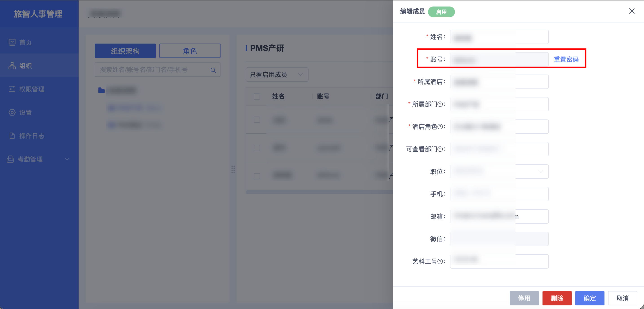
Task: Close the 编辑成员 panel with X icon
Action: pyautogui.click(x=632, y=11)
